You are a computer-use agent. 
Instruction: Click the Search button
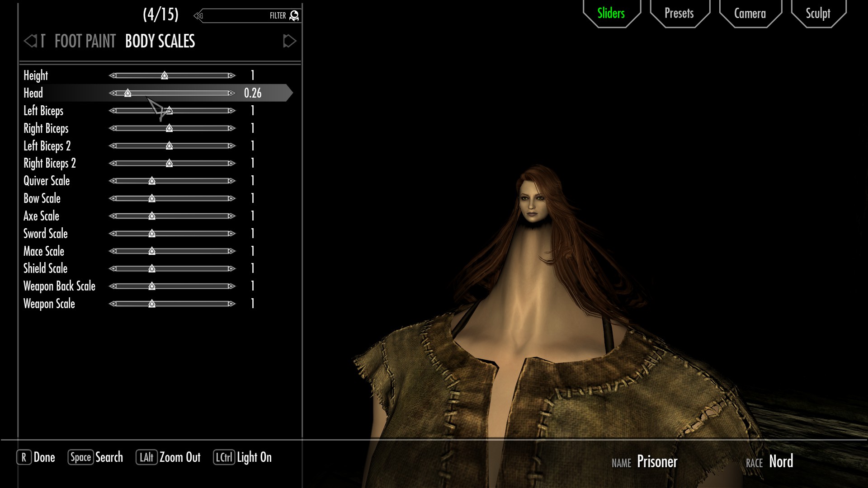tap(95, 457)
